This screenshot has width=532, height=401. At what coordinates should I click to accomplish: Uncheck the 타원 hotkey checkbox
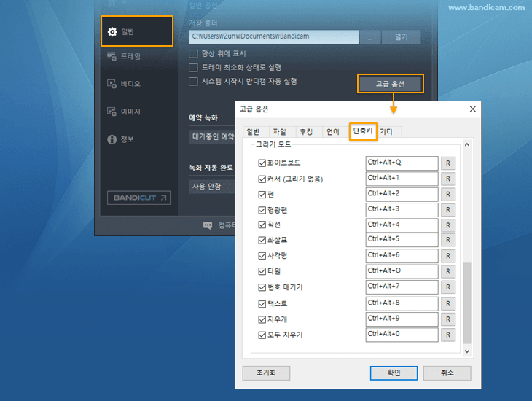pos(262,271)
